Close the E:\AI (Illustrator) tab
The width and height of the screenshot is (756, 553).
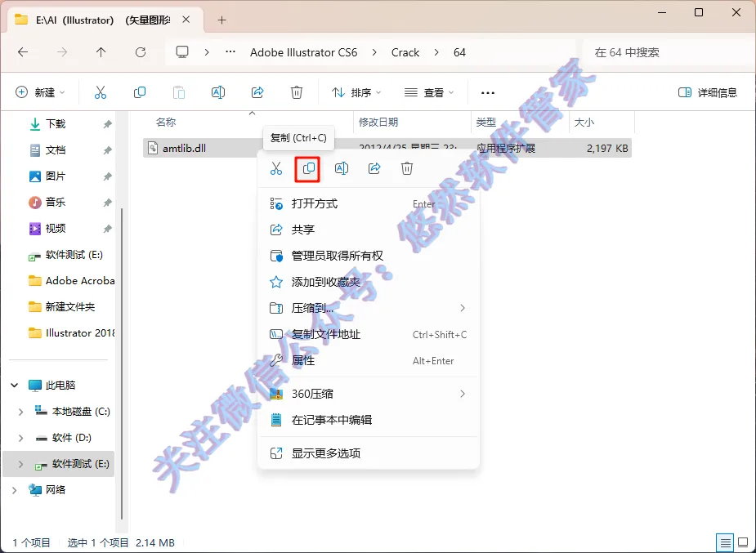186,20
